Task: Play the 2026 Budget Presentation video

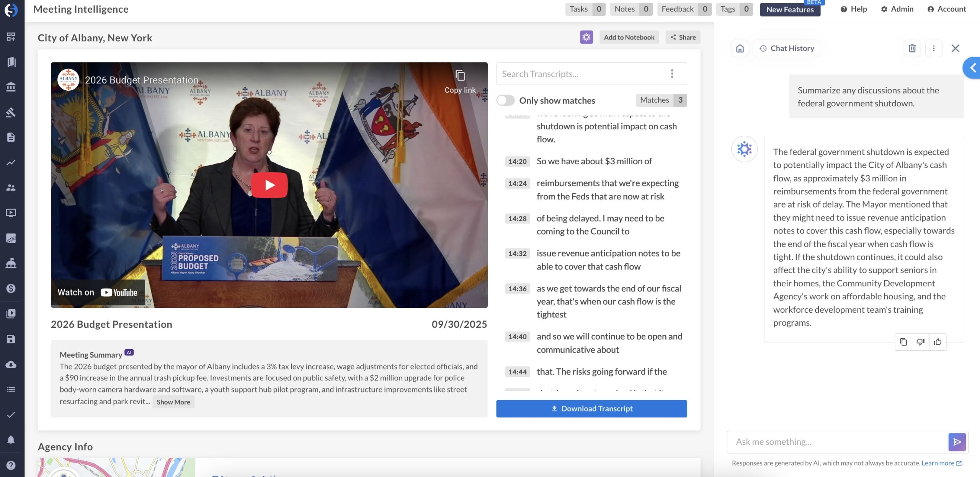Action: pos(269,185)
